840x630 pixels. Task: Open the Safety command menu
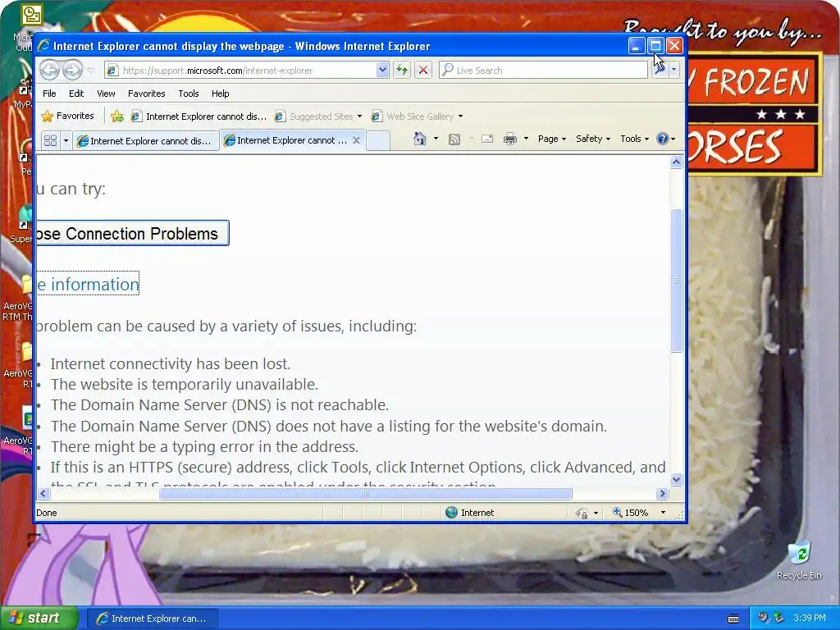(592, 139)
